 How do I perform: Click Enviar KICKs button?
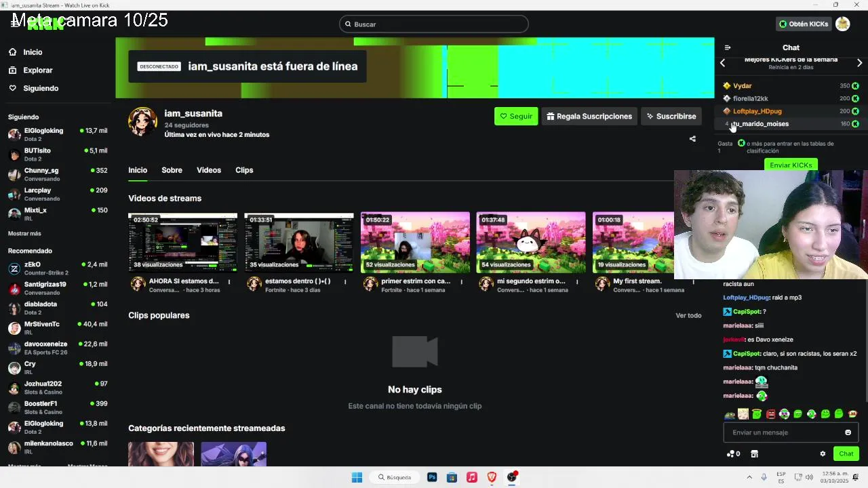tap(791, 165)
